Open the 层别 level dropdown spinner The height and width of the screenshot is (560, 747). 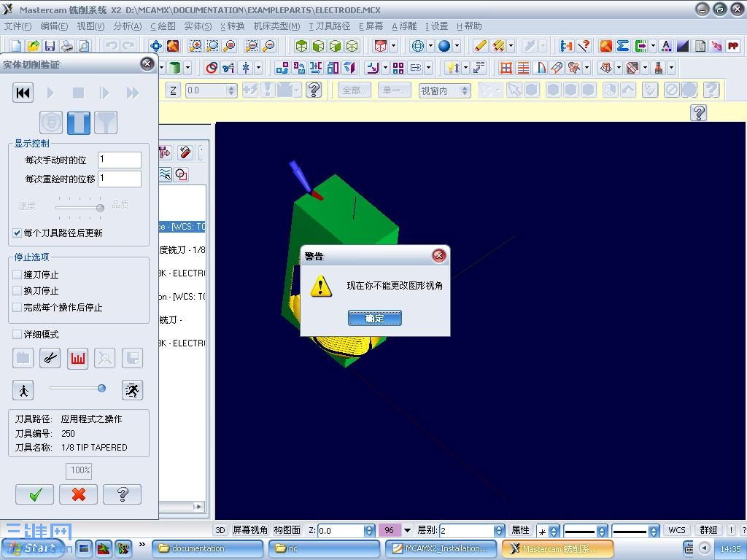(499, 530)
